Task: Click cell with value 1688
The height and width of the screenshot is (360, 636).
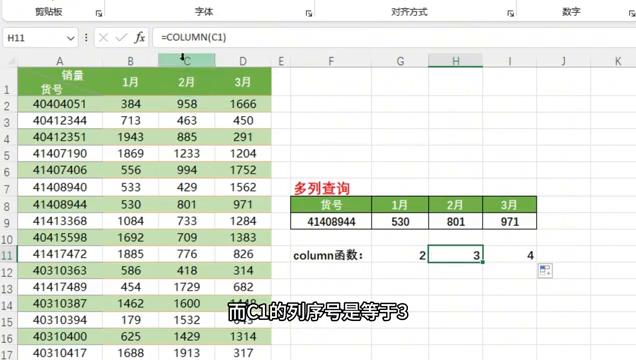Action: tap(130, 353)
